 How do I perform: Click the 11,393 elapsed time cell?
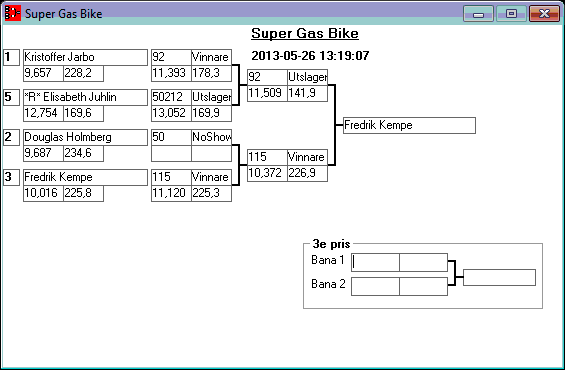point(172,73)
